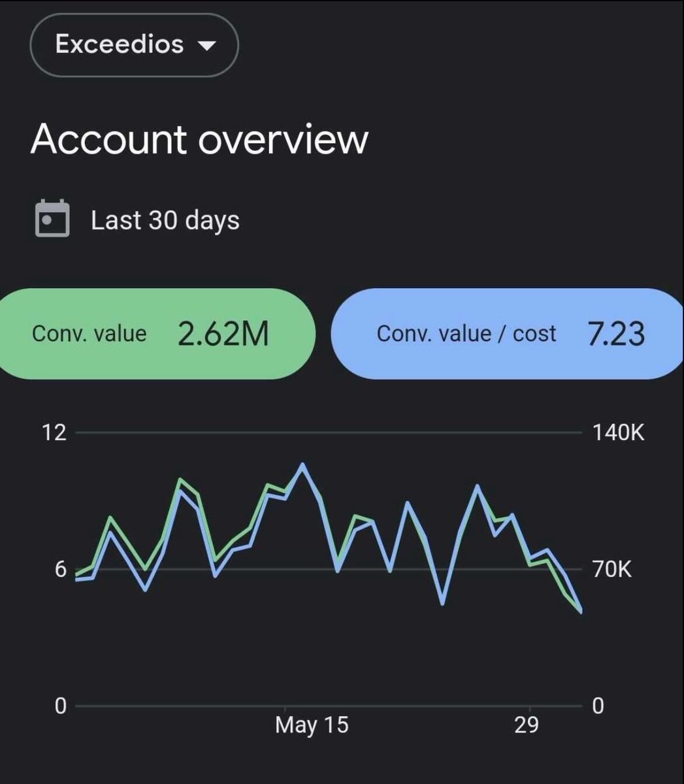Click the 29 date axis label

pyautogui.click(x=526, y=725)
